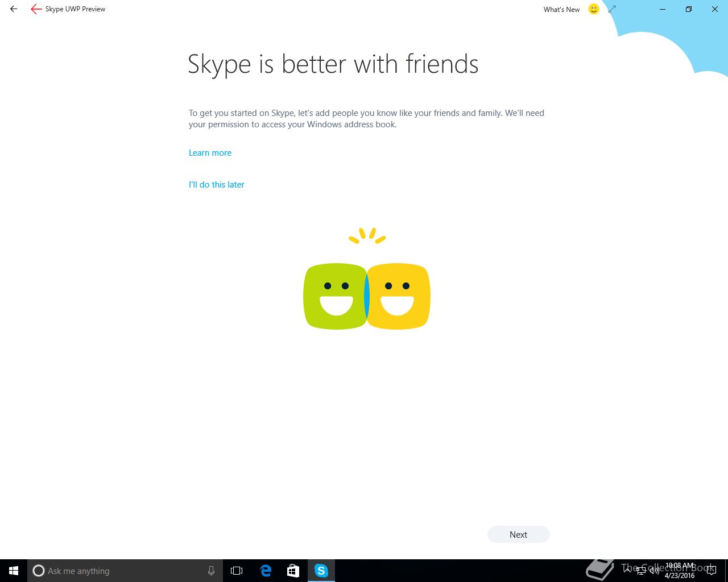Screen dimensions: 728x582
Task: Restore down the Skype window
Action: [x=689, y=9]
